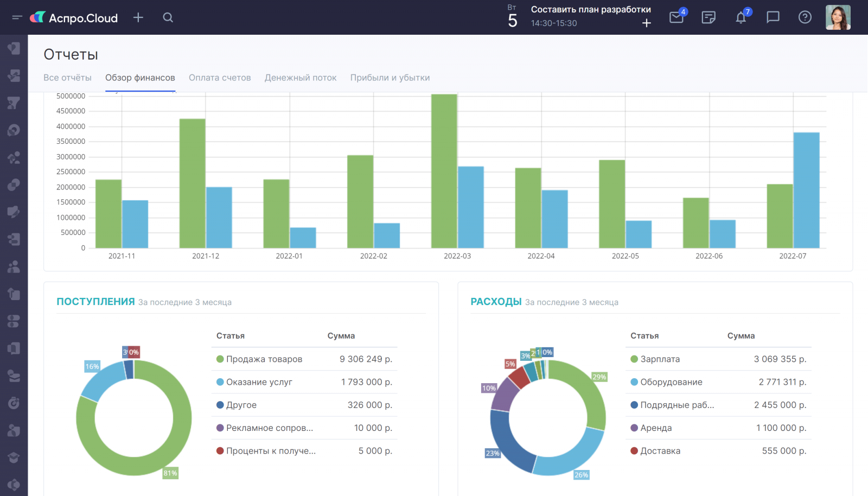Open the funnel icon in left sidebar
Screen dimensions: 868x496
click(x=14, y=103)
